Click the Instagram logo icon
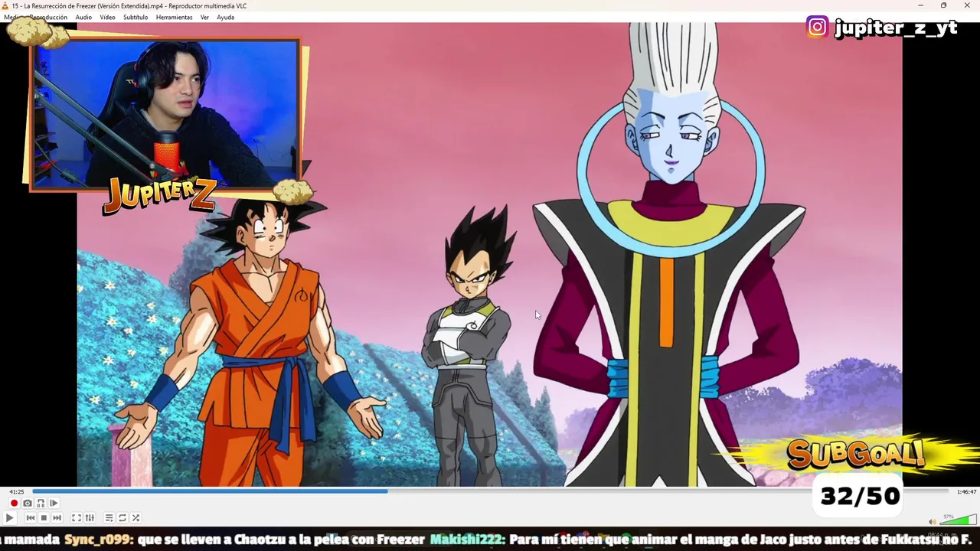980x551 pixels. (x=818, y=27)
